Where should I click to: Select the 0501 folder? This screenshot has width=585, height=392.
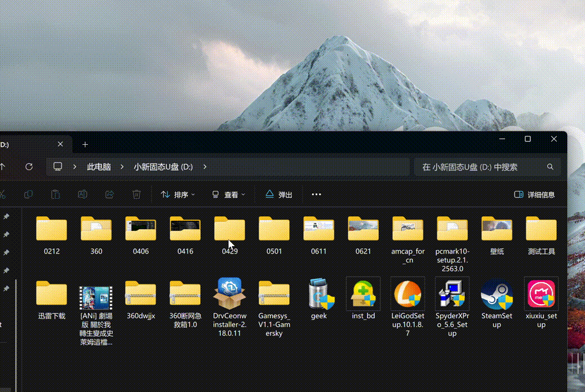(x=274, y=235)
